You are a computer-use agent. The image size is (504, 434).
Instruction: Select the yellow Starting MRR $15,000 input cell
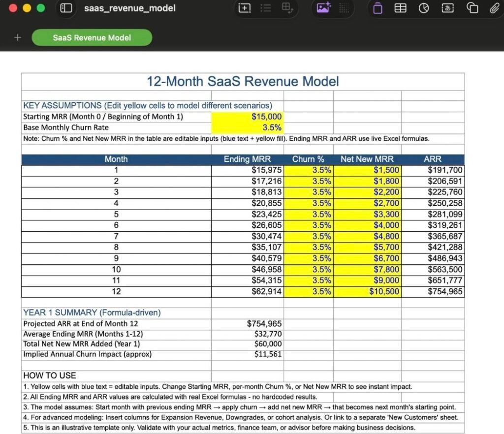248,117
